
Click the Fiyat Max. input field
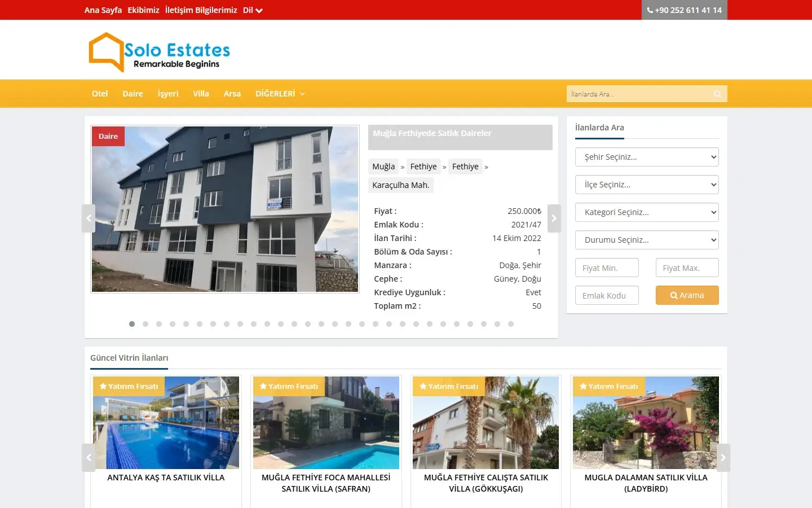(x=687, y=268)
